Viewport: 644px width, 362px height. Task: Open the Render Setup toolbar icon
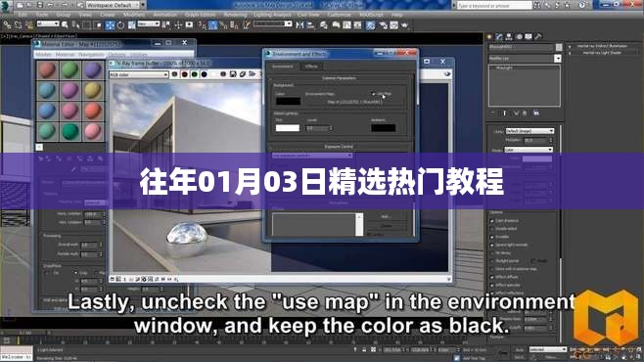[370, 25]
